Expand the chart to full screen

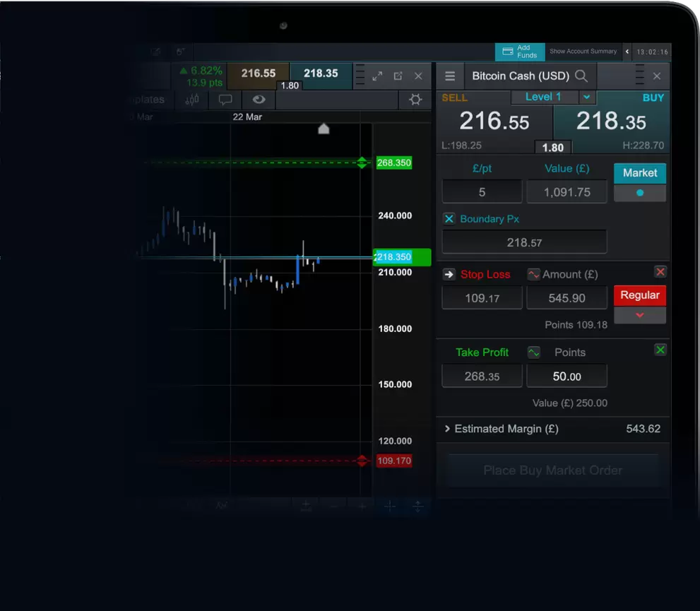click(377, 76)
